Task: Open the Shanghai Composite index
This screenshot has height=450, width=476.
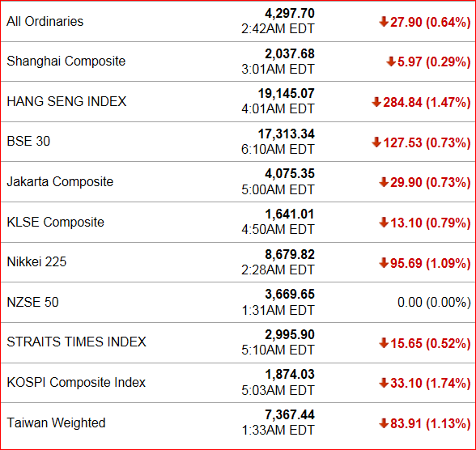Action: pos(66,62)
